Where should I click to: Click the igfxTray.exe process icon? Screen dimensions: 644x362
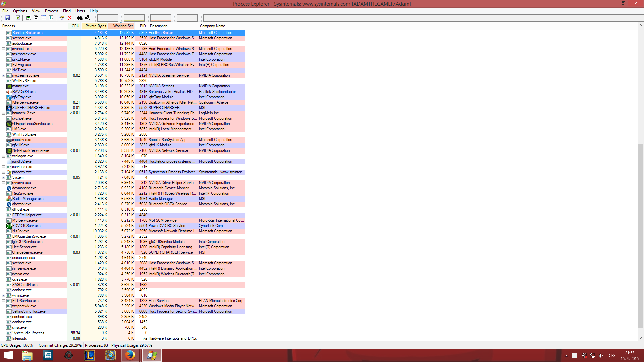tap(9, 97)
